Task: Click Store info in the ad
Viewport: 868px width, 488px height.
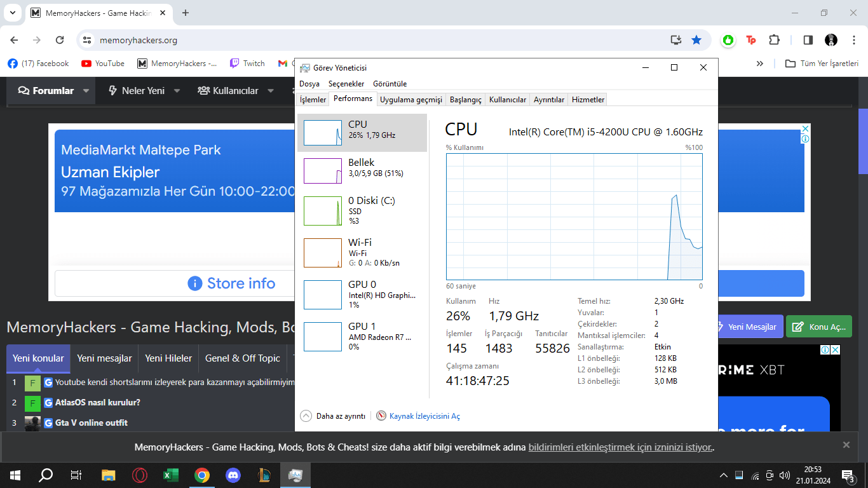Action: (232, 283)
